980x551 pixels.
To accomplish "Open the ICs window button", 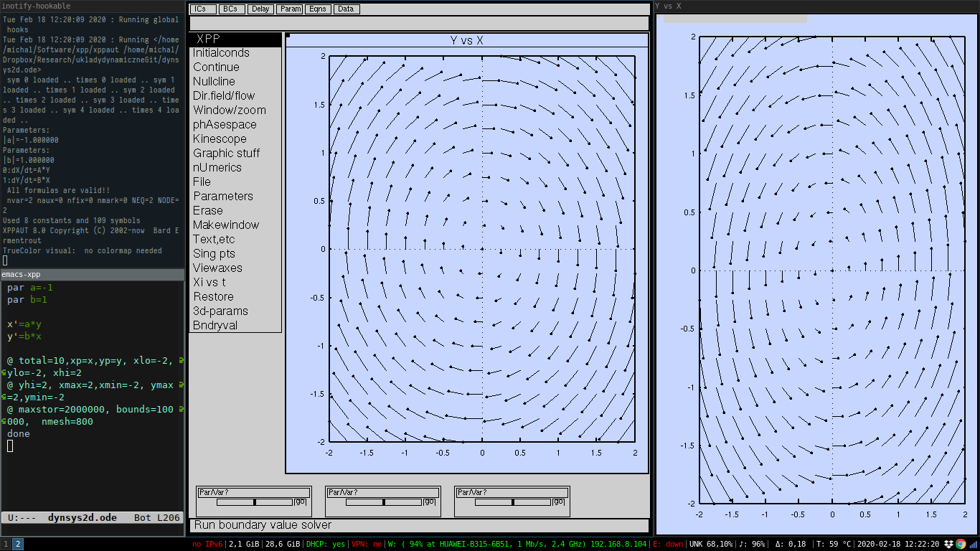I will pos(203,9).
